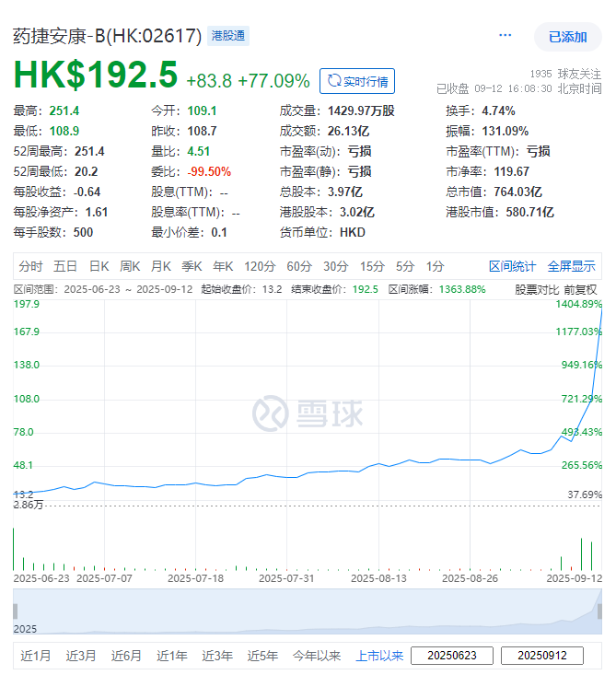616x675 pixels.
Task: Click the 每股收益 value -0.64
Action: pyautogui.click(x=87, y=192)
